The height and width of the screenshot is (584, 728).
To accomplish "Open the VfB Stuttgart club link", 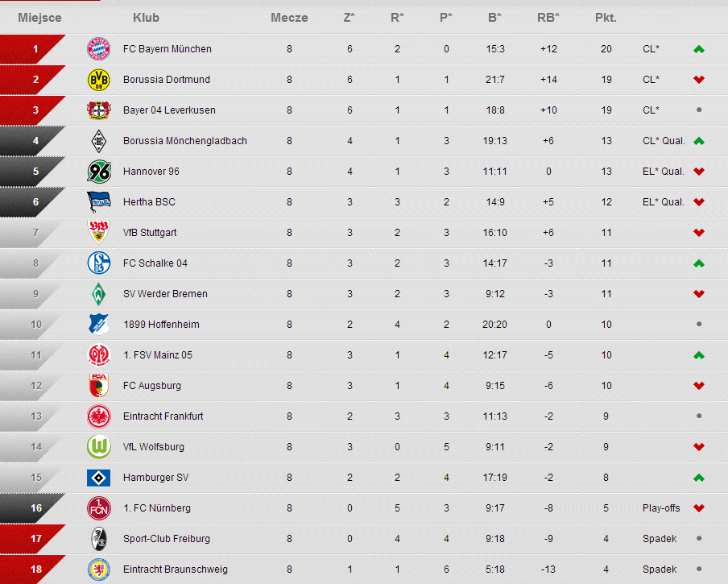I will [150, 233].
